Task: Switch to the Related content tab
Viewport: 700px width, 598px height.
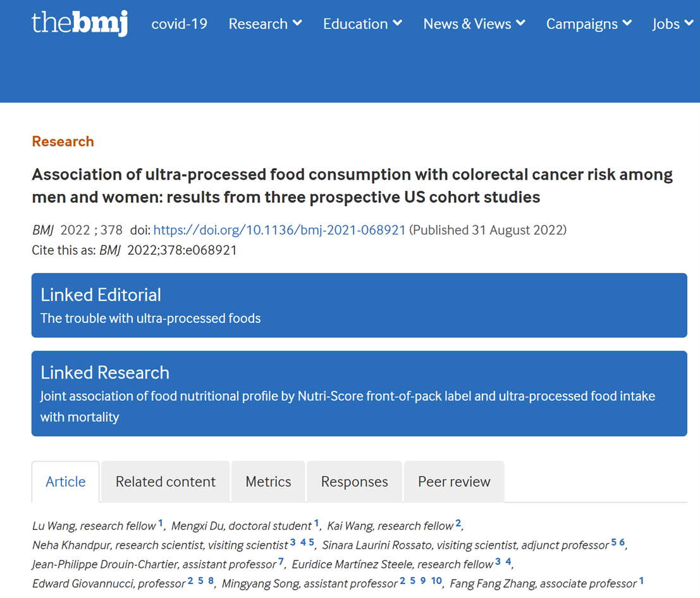Action: [166, 482]
